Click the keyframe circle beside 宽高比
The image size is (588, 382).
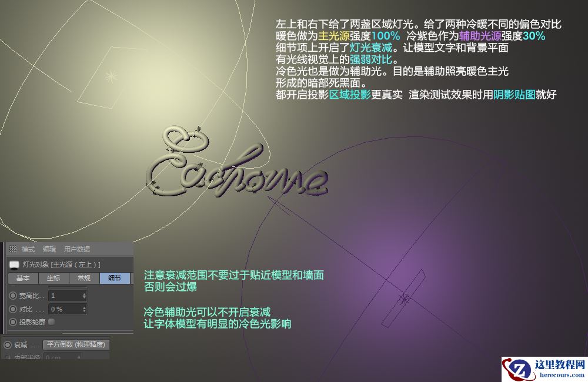(x=13, y=296)
